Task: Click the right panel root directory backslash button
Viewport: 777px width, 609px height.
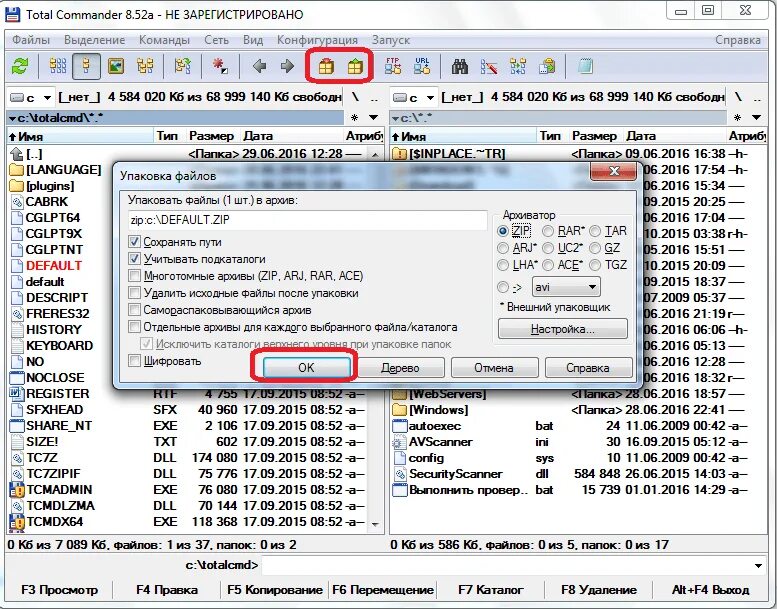Action: tap(738, 97)
